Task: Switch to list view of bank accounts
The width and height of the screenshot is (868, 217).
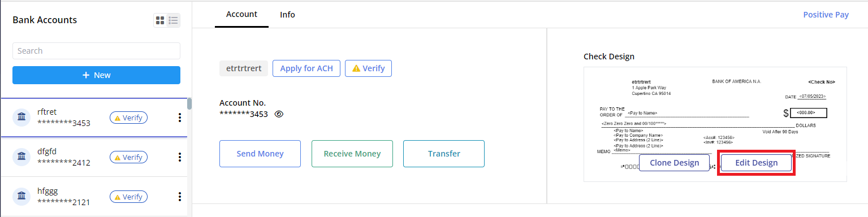Action: [174, 20]
